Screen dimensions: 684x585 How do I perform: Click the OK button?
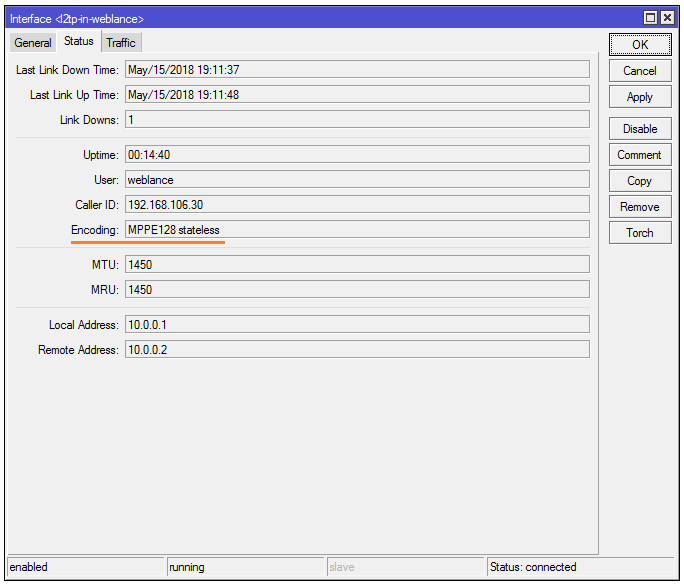(x=640, y=44)
